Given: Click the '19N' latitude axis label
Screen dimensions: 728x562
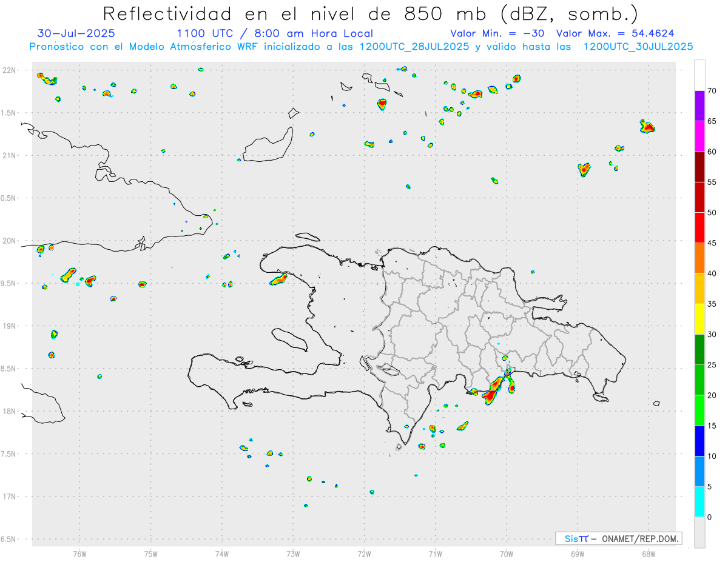Looking at the screenshot, I should click(10, 326).
